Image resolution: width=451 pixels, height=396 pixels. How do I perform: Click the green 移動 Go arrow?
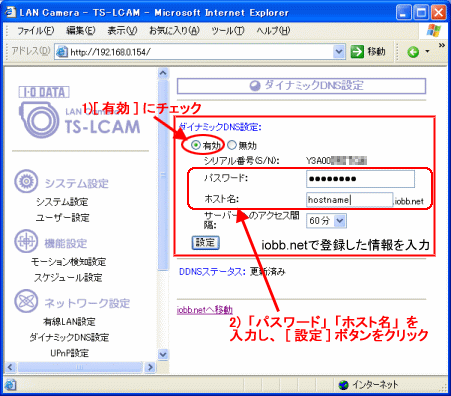click(357, 52)
